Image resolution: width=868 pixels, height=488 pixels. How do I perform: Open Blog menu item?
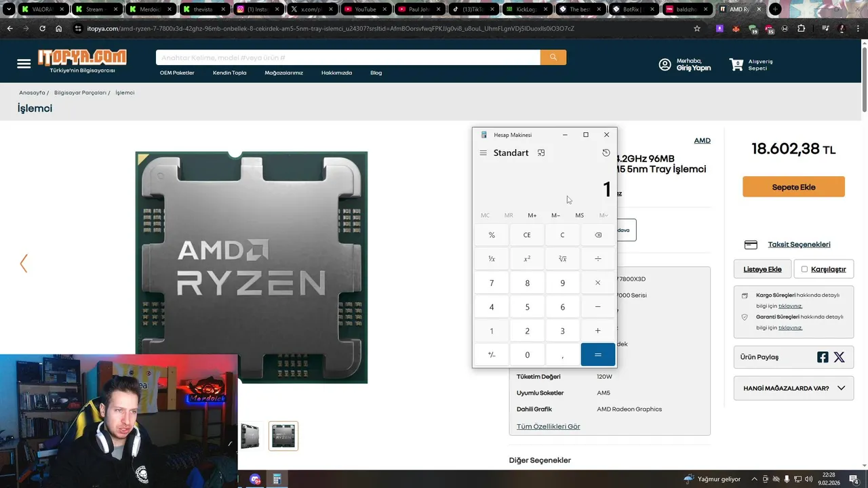pyautogui.click(x=376, y=73)
